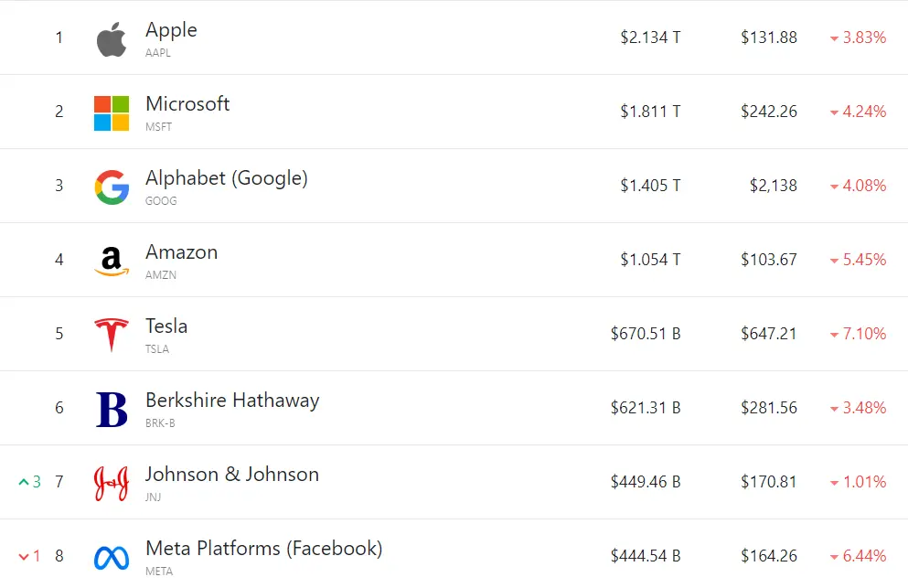Click the Apple logo icon
908x588 pixels.
click(x=112, y=39)
